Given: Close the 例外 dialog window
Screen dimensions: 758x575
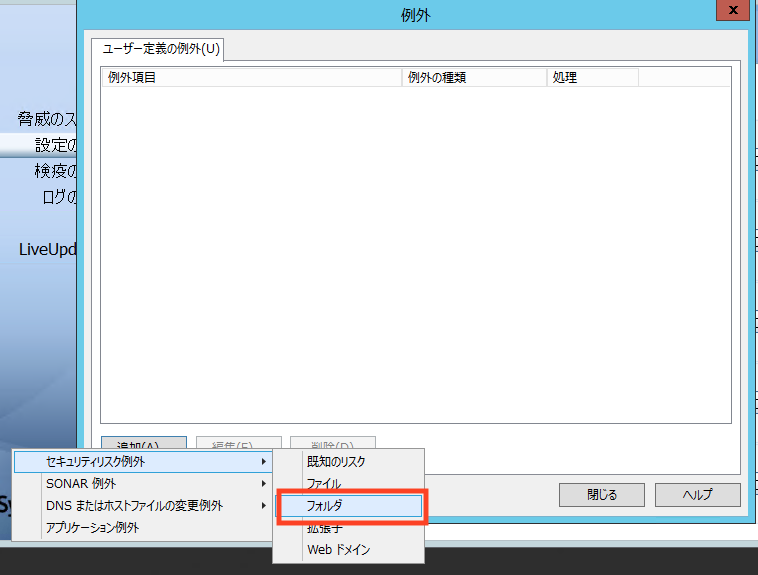Looking at the screenshot, I should [x=732, y=11].
